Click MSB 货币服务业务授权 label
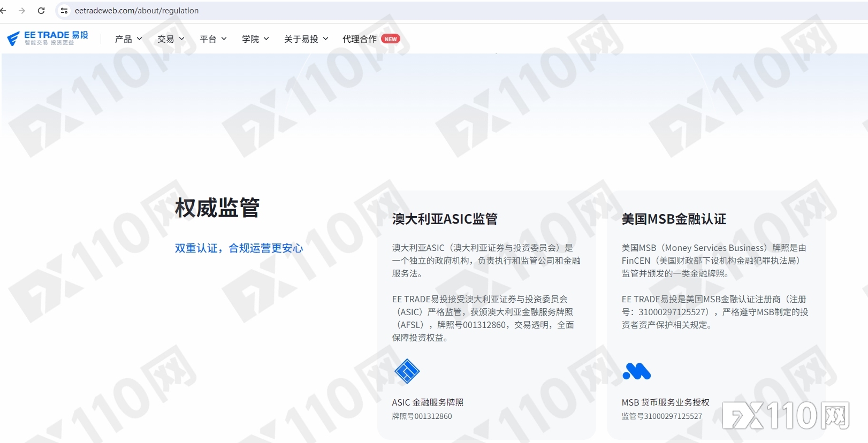Viewport: 868px width, 443px height. click(665, 402)
